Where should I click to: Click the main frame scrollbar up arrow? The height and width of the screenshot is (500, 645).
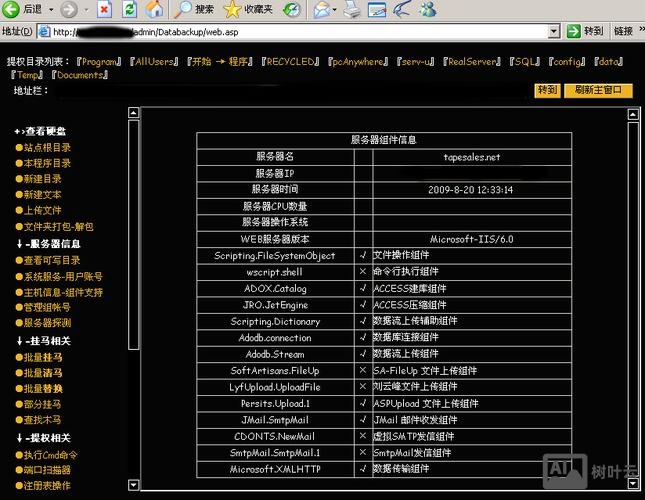[x=633, y=115]
